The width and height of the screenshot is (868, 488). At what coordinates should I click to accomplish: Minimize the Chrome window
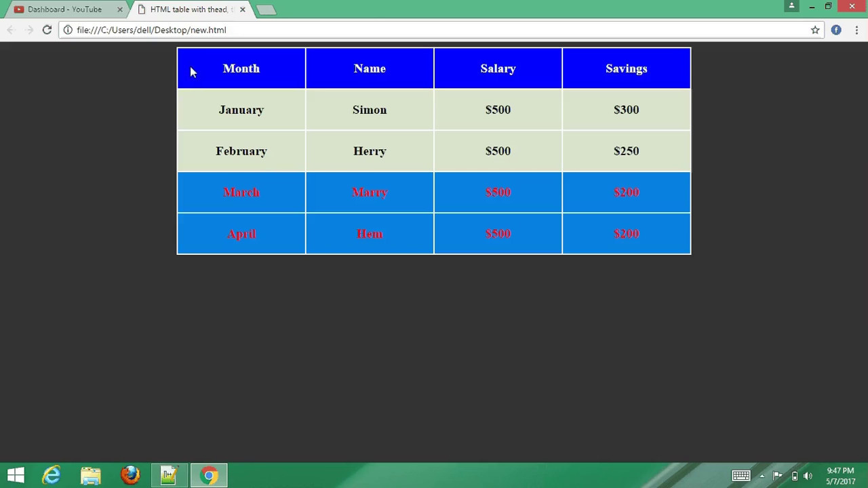(812, 6)
